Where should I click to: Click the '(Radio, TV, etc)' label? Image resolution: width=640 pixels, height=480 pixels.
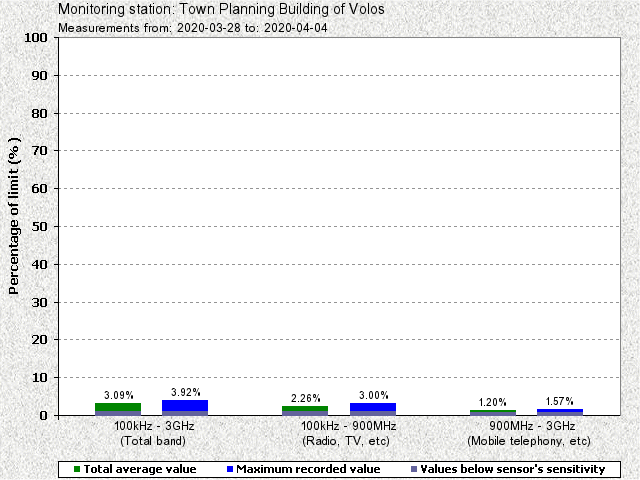(346, 441)
